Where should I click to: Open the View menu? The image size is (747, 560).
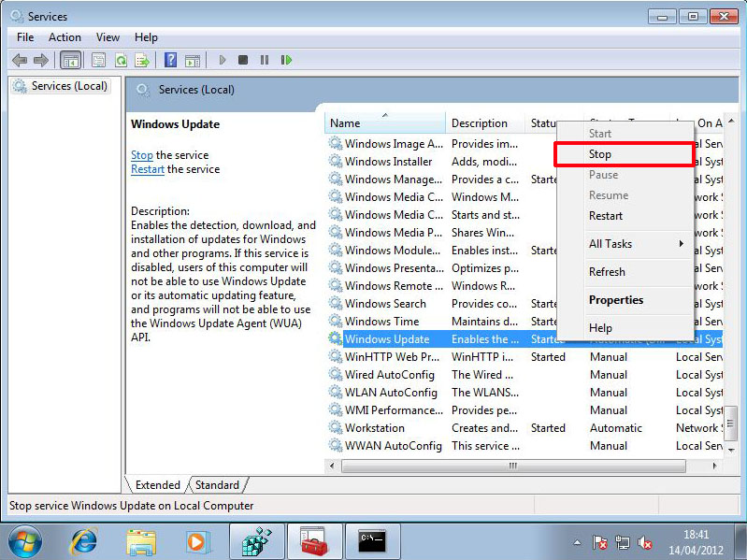(108, 37)
